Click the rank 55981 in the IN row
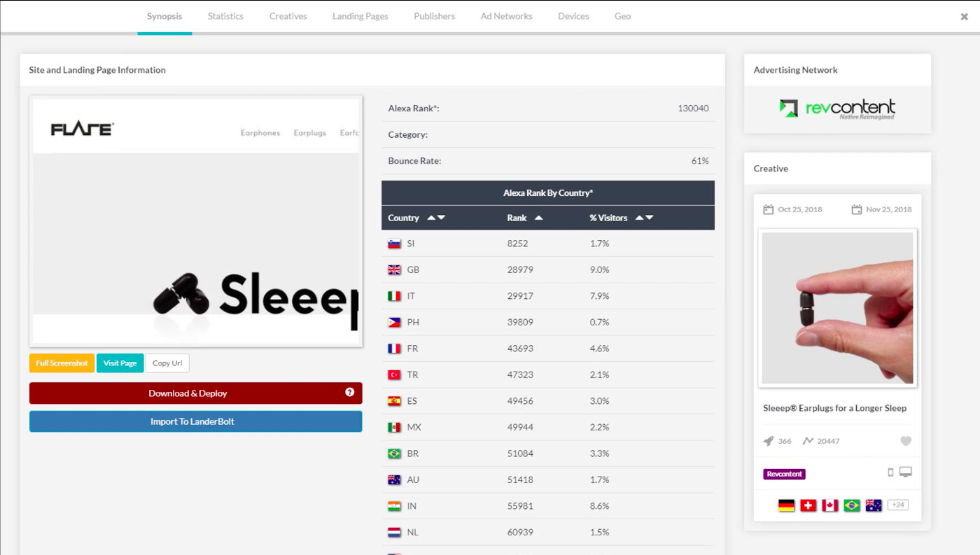 (520, 506)
